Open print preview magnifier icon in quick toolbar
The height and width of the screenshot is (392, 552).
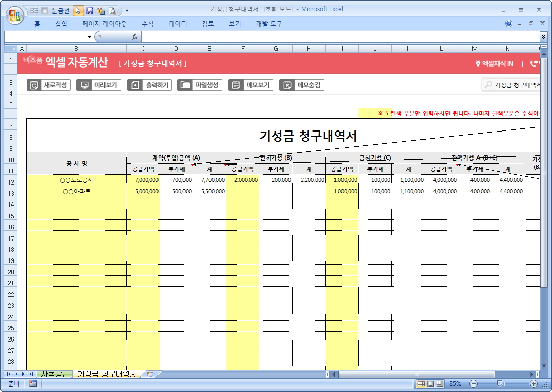[x=112, y=10]
